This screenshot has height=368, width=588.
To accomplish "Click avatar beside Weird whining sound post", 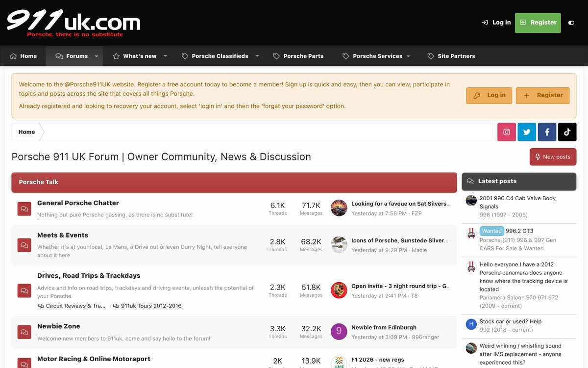I will click(x=471, y=348).
